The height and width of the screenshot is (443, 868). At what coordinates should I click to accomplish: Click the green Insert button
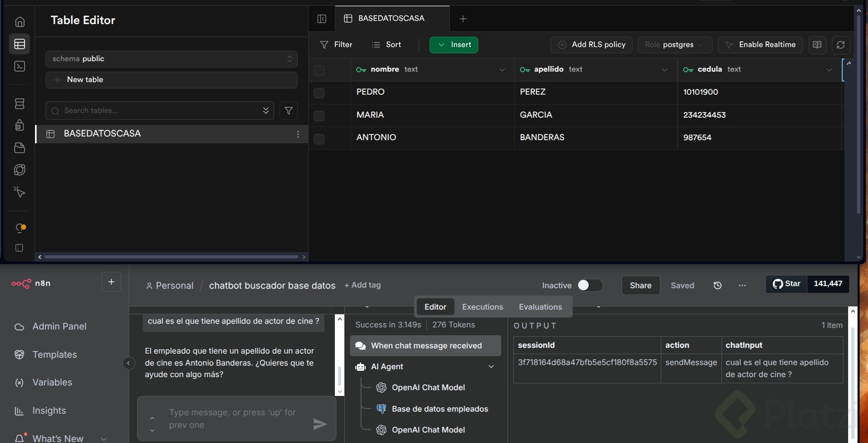(454, 45)
